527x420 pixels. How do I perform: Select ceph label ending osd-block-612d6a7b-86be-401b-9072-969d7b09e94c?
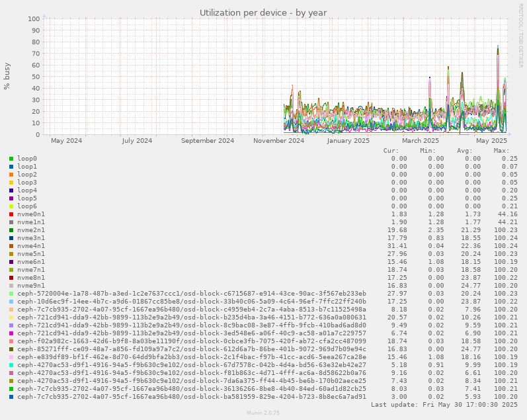click(x=192, y=349)
